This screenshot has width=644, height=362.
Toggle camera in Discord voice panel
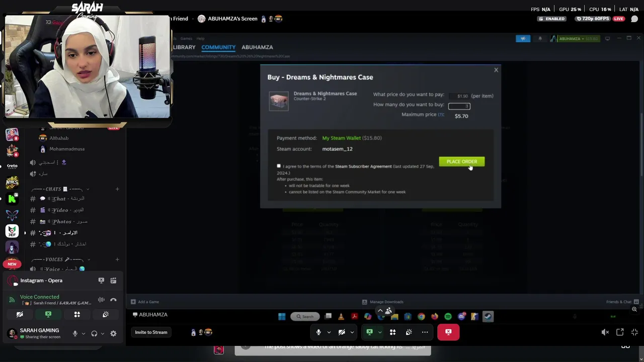pos(20,314)
